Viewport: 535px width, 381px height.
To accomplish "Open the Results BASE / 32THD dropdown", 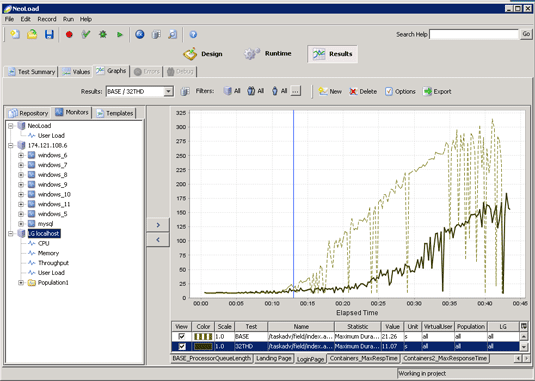I will [x=140, y=91].
